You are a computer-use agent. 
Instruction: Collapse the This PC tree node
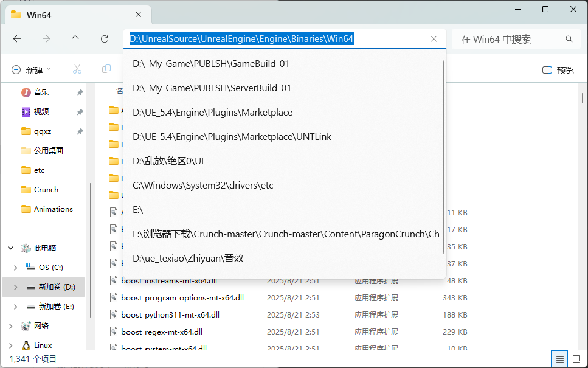[x=10, y=248]
